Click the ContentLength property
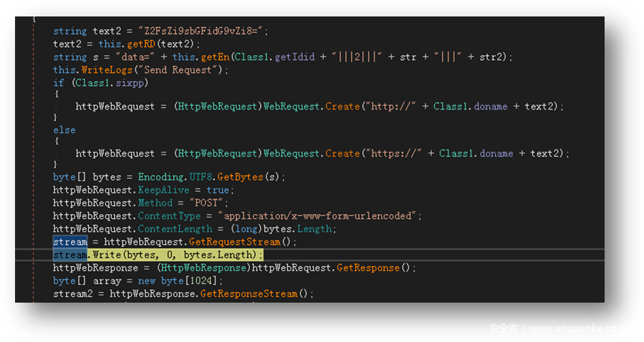 click(x=175, y=229)
